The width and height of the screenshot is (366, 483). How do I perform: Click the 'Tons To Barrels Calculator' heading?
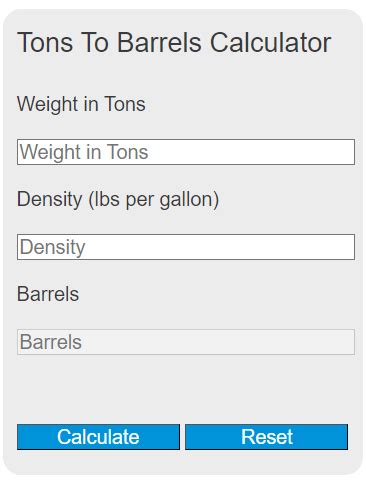(x=174, y=42)
